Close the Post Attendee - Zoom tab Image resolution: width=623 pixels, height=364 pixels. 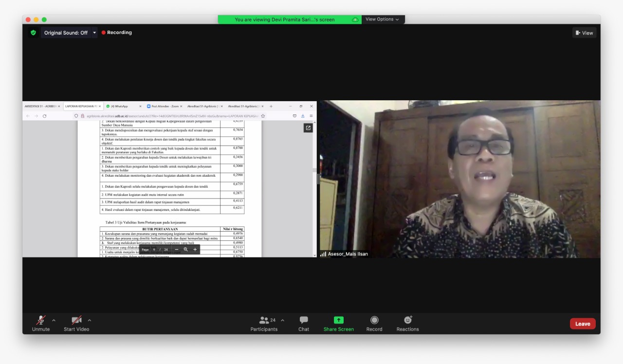point(181,106)
